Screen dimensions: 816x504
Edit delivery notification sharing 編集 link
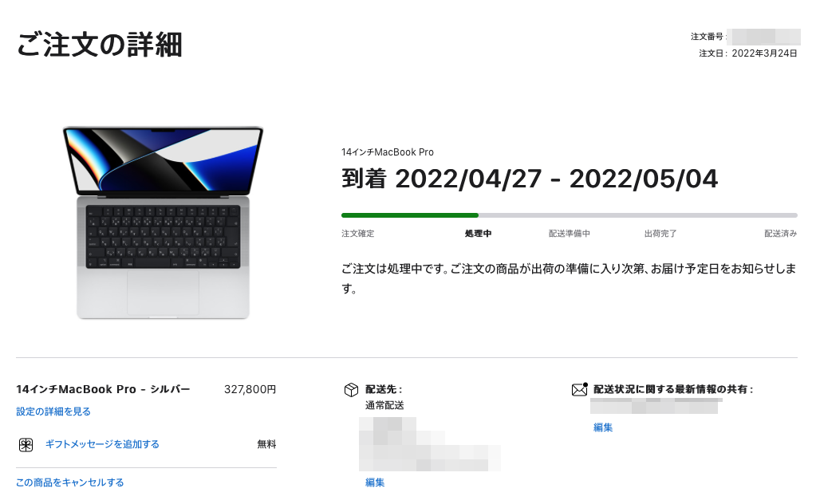tap(603, 427)
